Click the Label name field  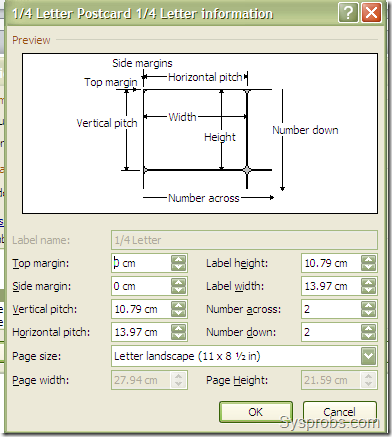click(244, 240)
